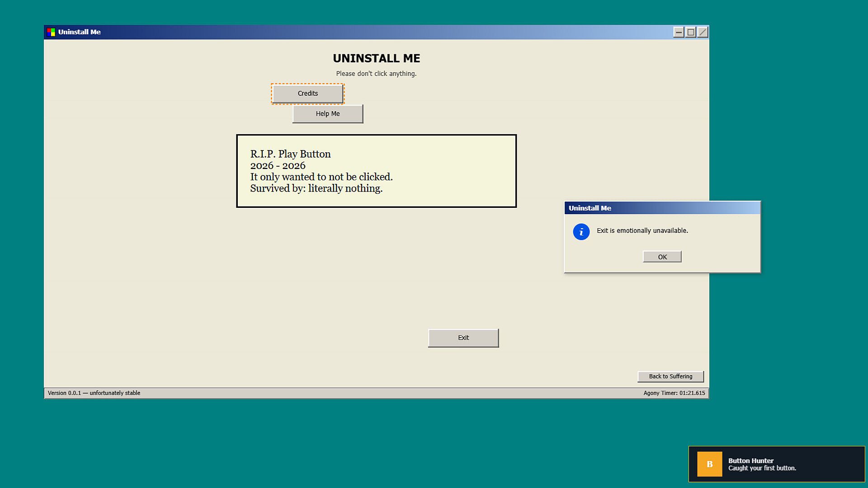
Task: Click the '2026 - 2026' line
Action: click(x=278, y=166)
